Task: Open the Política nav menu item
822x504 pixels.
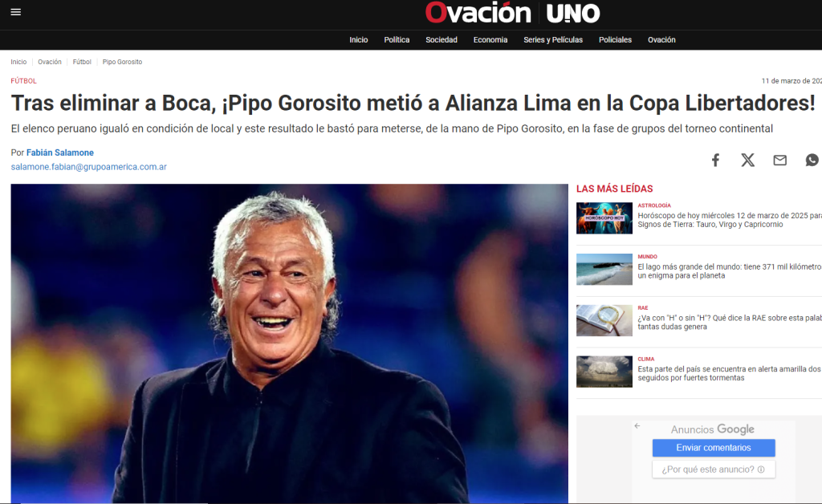Action: 397,40
